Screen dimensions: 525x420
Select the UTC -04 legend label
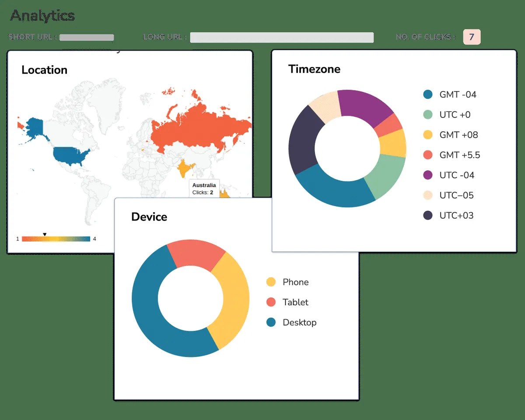[x=457, y=175]
